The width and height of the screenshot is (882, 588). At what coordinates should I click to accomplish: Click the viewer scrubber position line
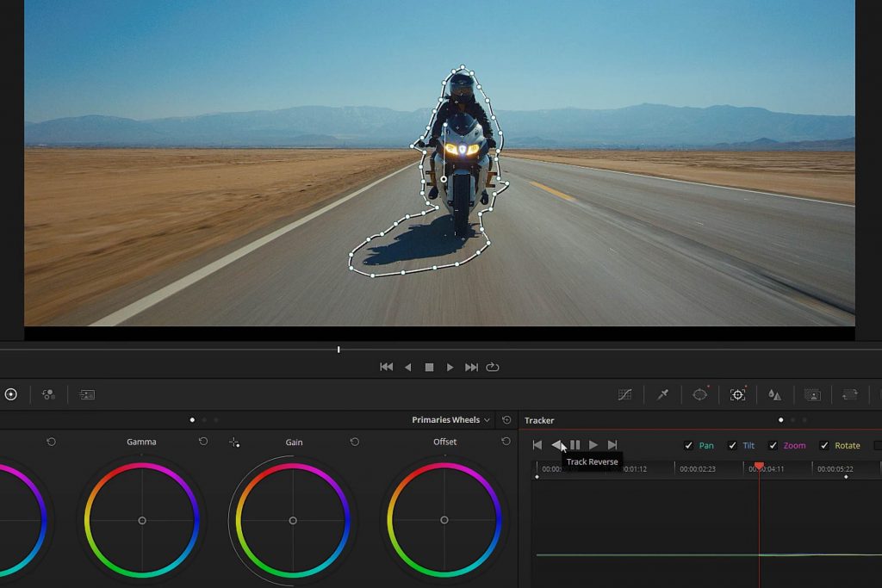point(339,349)
